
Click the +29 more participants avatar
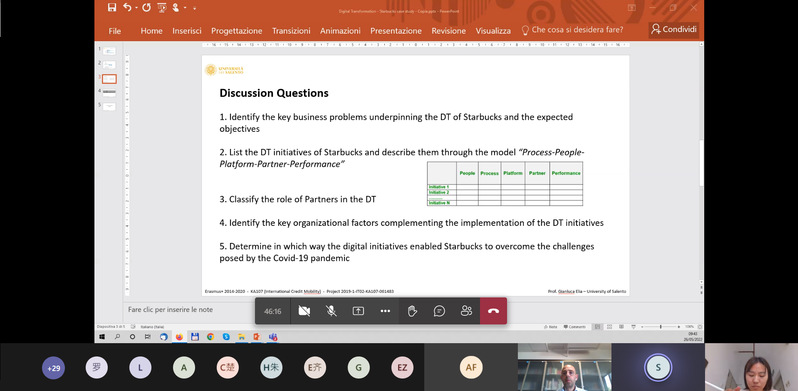click(53, 368)
